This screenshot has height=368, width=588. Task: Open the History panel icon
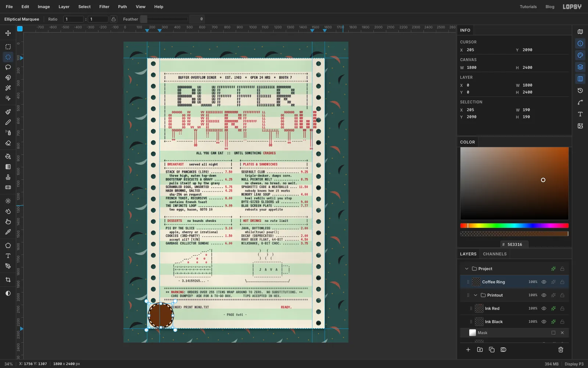click(x=580, y=91)
